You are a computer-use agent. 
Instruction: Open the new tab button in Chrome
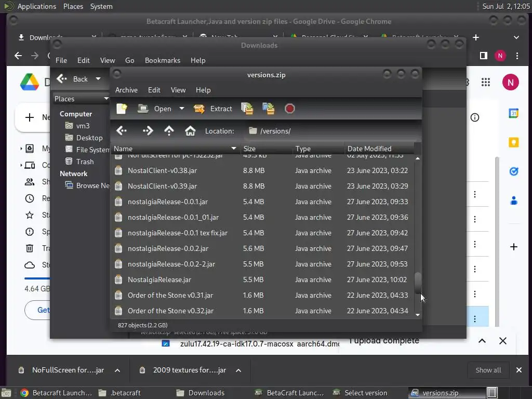(x=476, y=37)
